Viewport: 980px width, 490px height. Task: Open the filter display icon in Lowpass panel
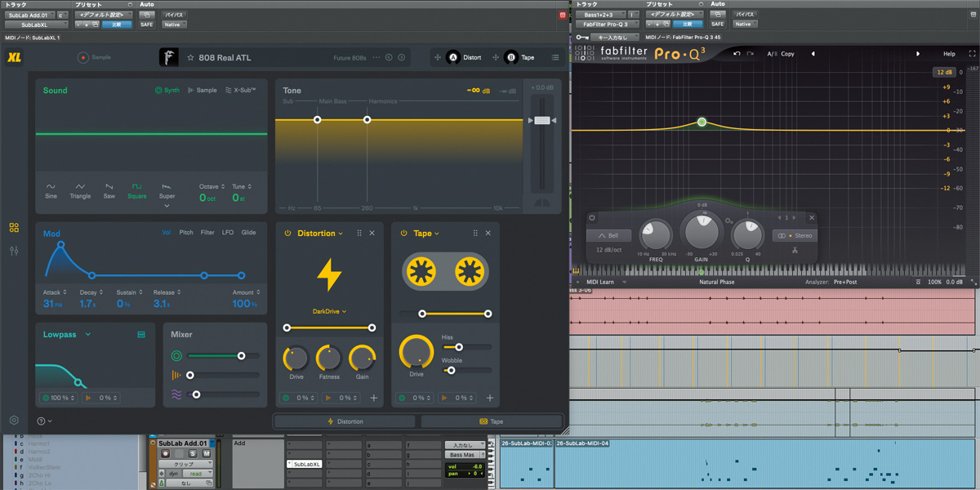tap(141, 335)
